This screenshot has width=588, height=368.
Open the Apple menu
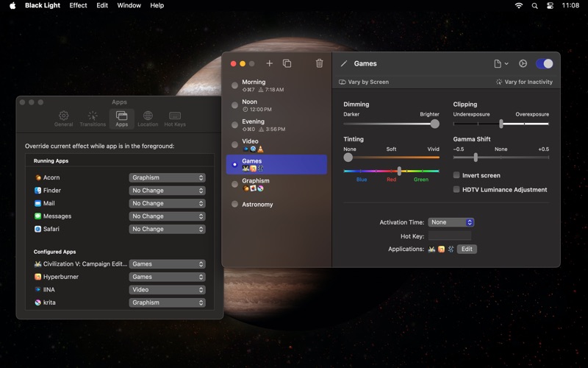[12, 5]
